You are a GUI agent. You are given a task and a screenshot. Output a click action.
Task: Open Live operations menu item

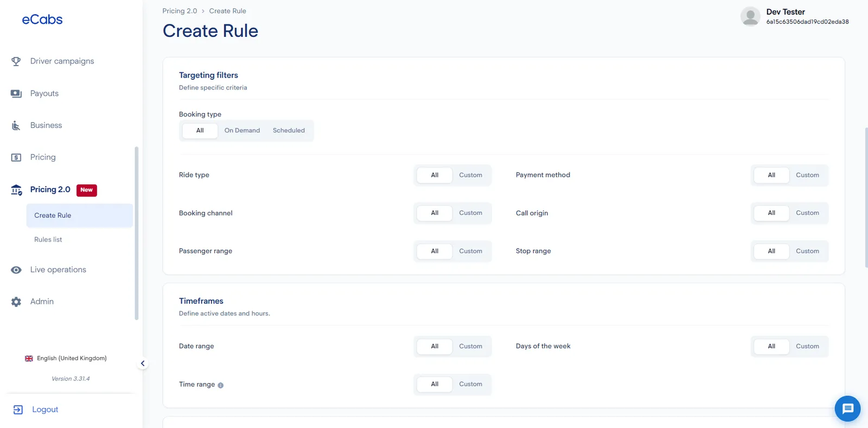coord(58,270)
